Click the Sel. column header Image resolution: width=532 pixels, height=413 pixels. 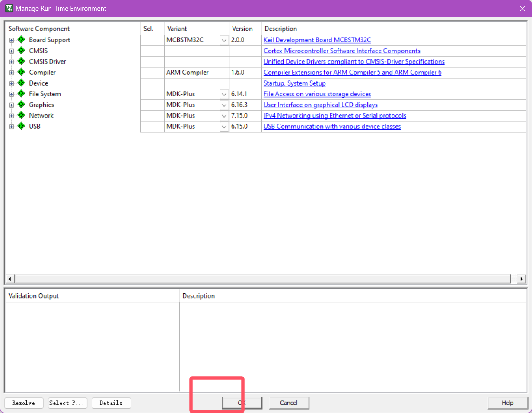point(153,29)
